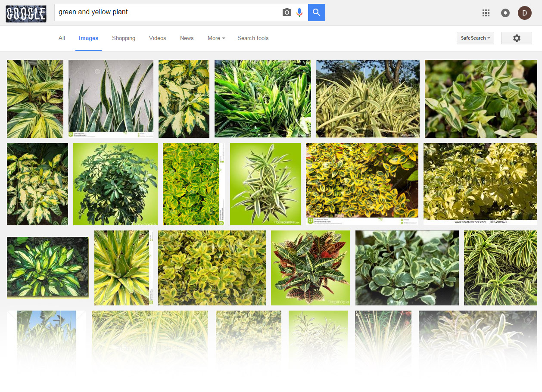This screenshot has width=542, height=392.
Task: Switch to the Shopping tab
Action: pos(124,38)
